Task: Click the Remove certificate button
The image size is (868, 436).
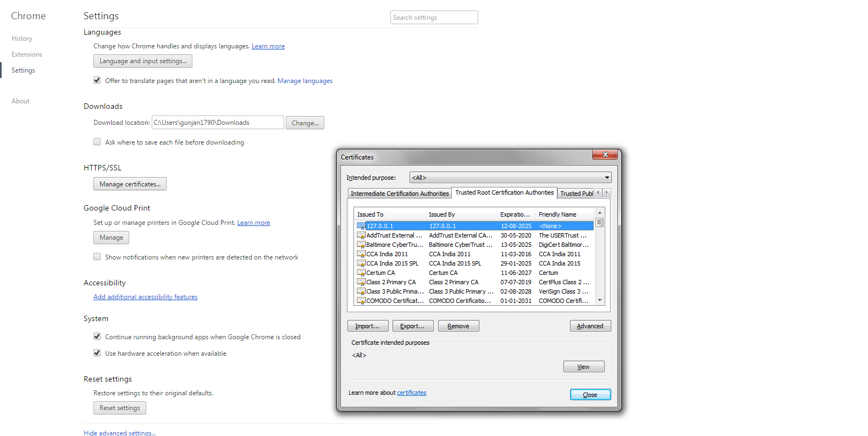Action: (x=458, y=326)
